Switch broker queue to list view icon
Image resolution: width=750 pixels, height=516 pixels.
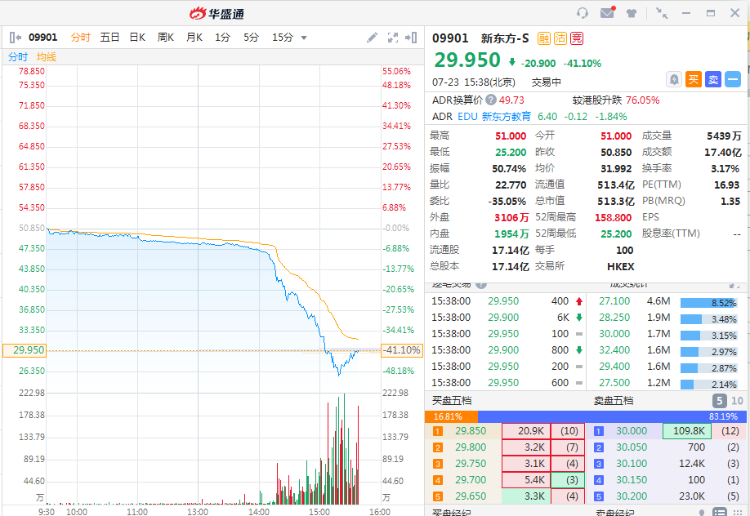(720, 512)
